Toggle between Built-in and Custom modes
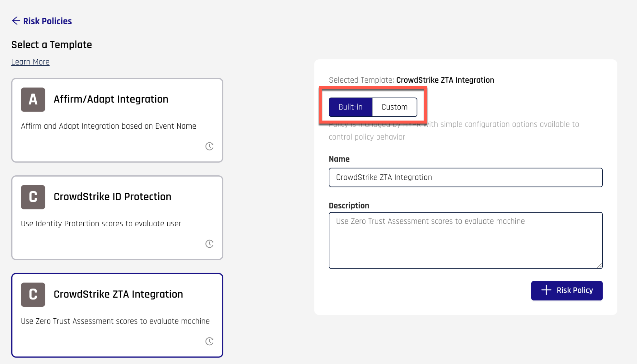637x364 pixels. coord(372,107)
